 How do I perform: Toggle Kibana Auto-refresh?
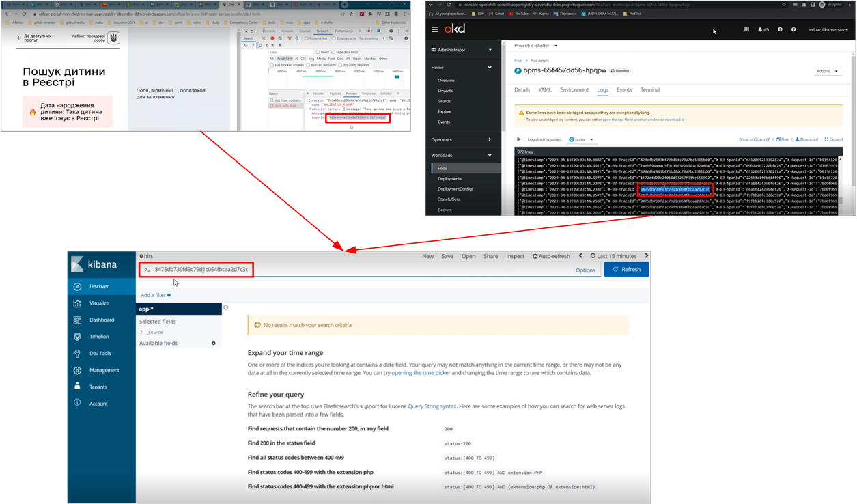click(x=551, y=256)
